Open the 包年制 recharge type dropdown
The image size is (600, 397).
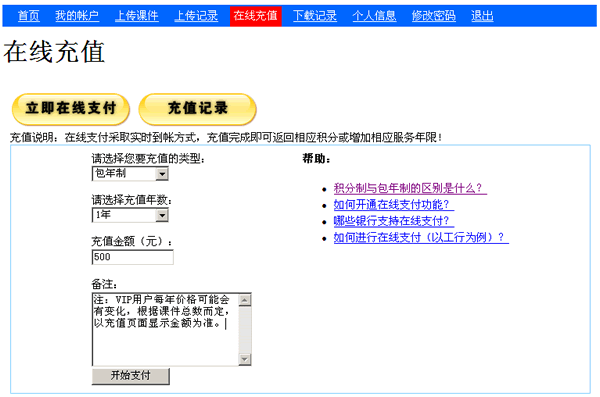tap(130, 174)
